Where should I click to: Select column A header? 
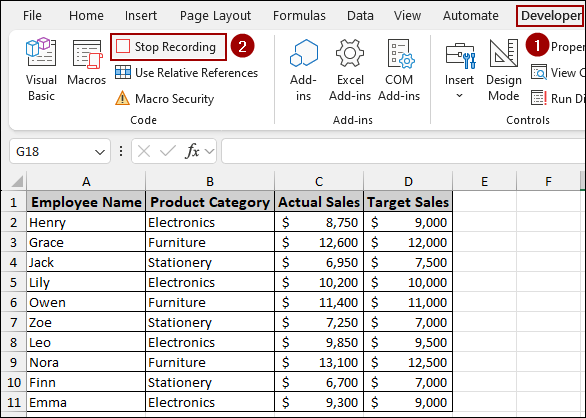[86, 181]
